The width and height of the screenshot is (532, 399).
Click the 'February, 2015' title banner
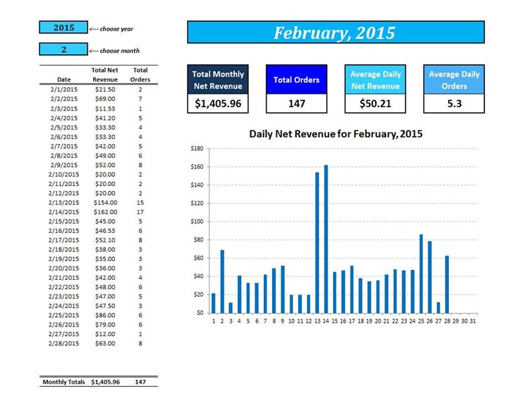click(336, 32)
